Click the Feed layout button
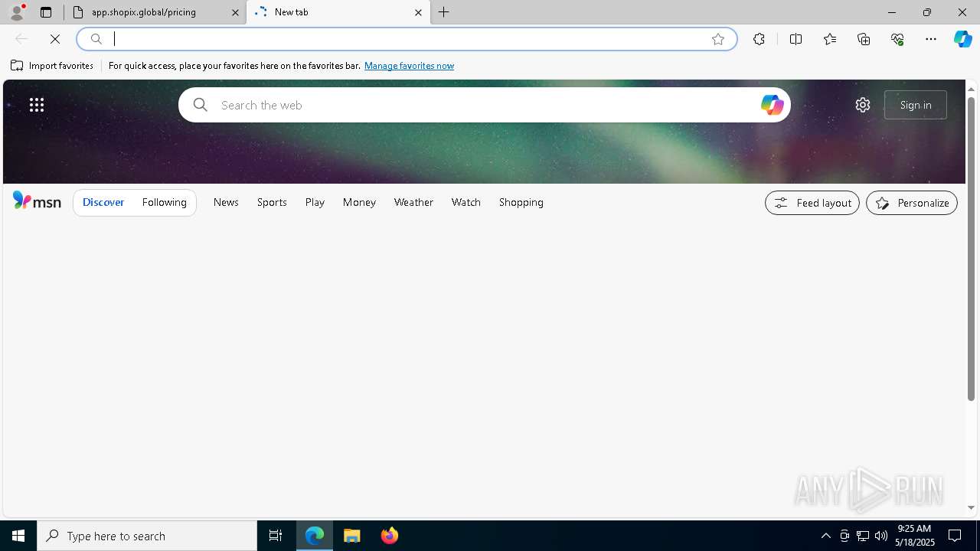 [x=812, y=203]
